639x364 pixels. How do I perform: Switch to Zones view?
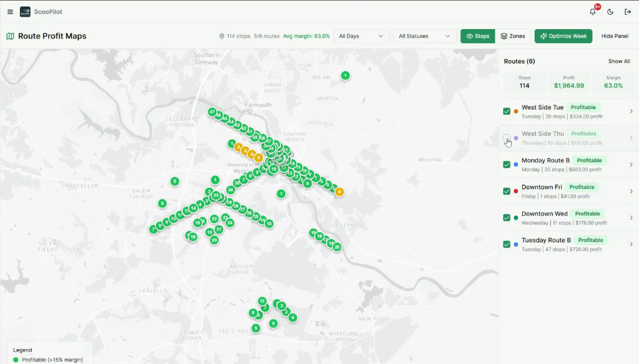(513, 36)
